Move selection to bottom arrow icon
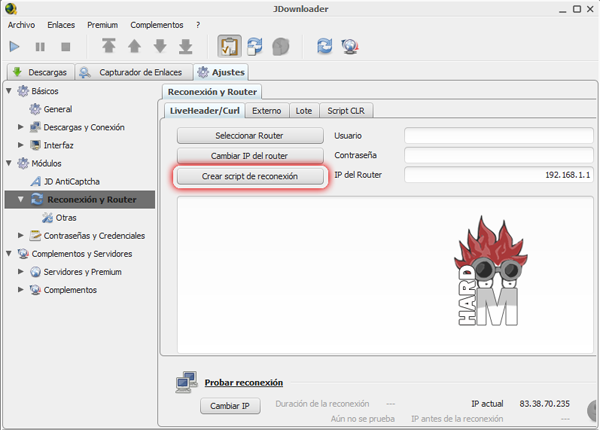The image size is (600, 430). (186, 46)
